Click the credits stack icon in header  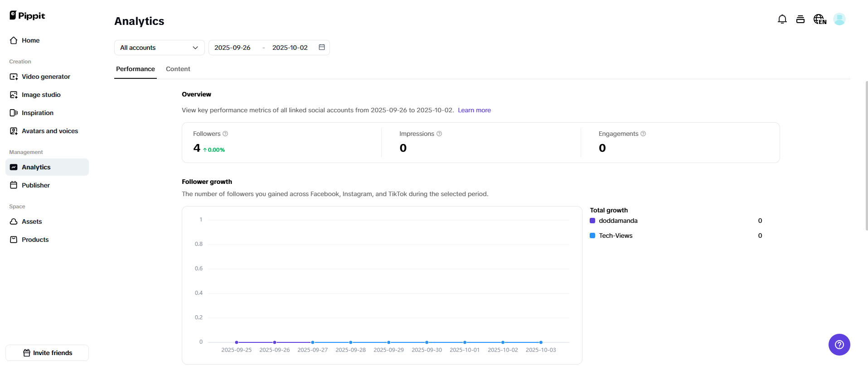tap(800, 19)
